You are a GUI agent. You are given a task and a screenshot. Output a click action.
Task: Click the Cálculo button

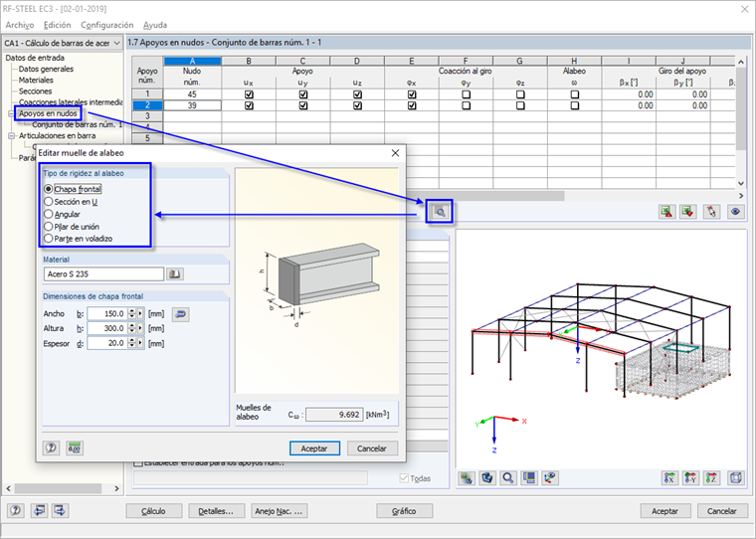tap(154, 511)
